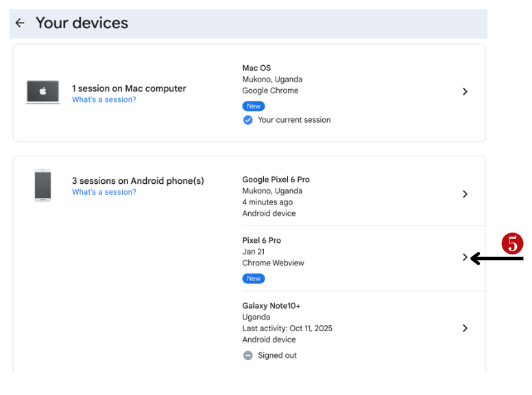532x395 pixels.
Task: Open the Pixel 6 Pro Jan 21 chevron
Action: tap(465, 258)
